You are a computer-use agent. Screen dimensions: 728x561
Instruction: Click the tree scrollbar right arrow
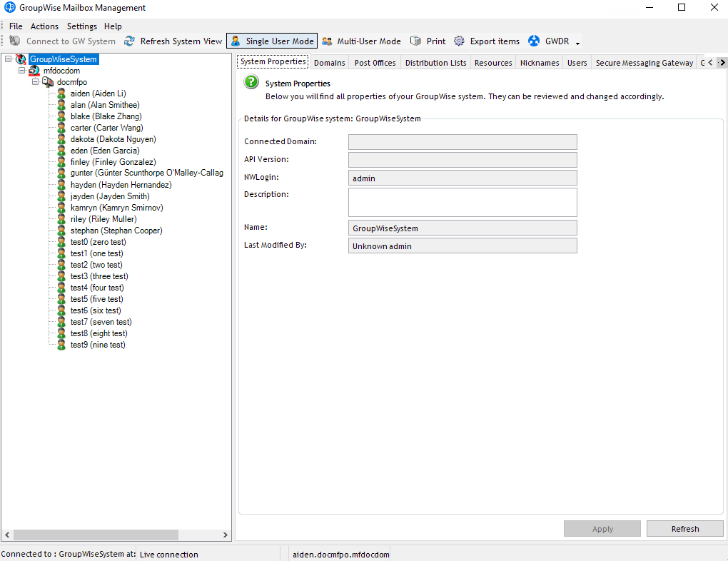tap(225, 535)
